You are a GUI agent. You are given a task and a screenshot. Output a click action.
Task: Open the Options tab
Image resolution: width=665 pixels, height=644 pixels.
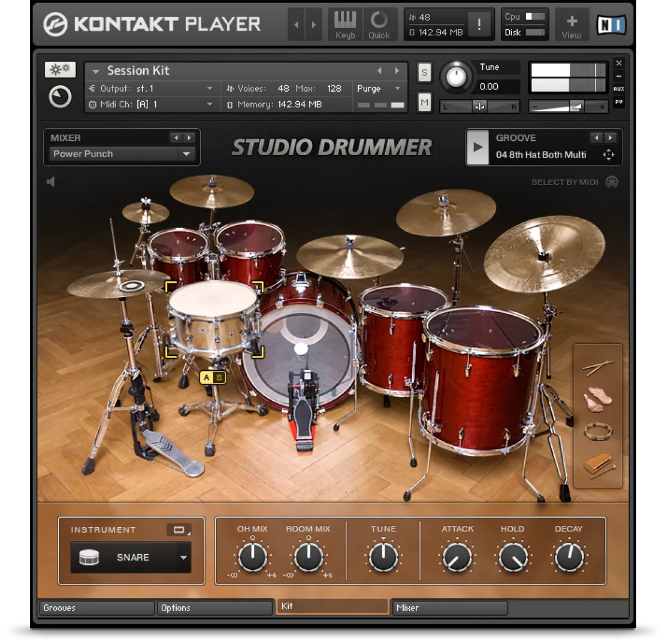pos(214,608)
